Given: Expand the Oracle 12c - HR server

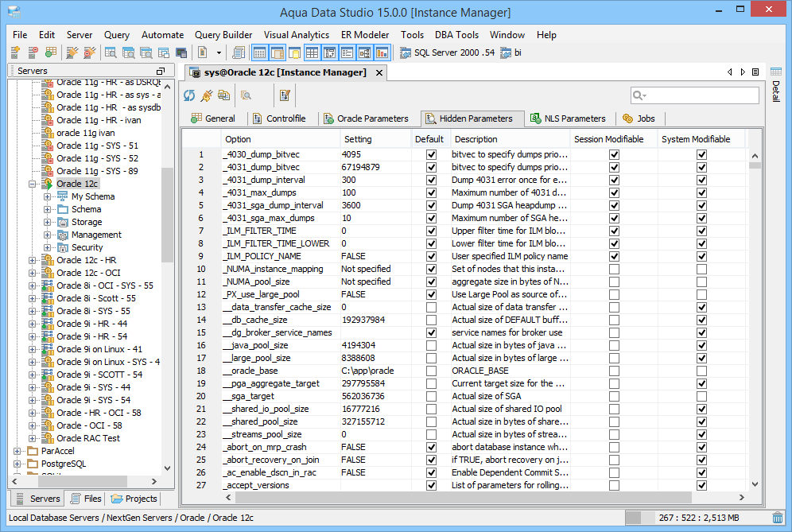Looking at the screenshot, I should (33, 260).
